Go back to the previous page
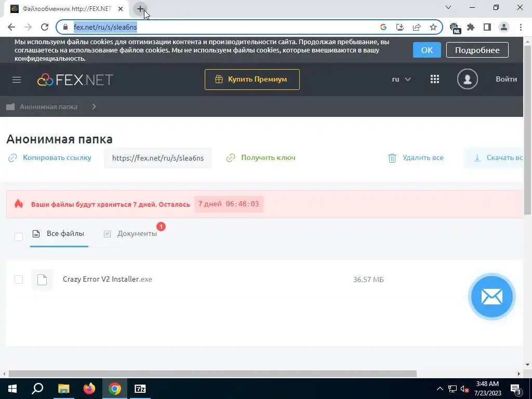 pos(11,27)
